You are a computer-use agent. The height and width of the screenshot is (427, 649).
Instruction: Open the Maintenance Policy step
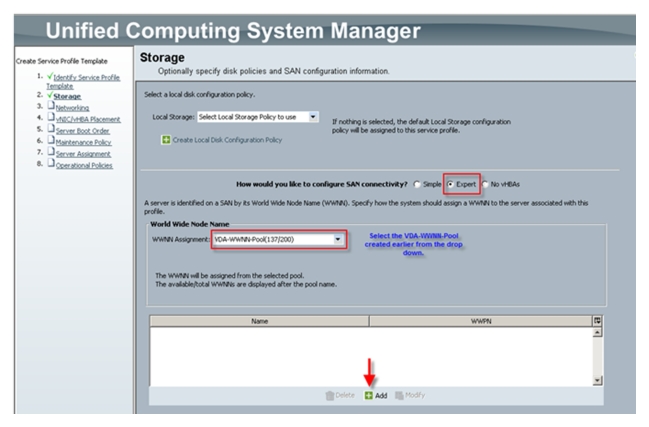(x=84, y=142)
